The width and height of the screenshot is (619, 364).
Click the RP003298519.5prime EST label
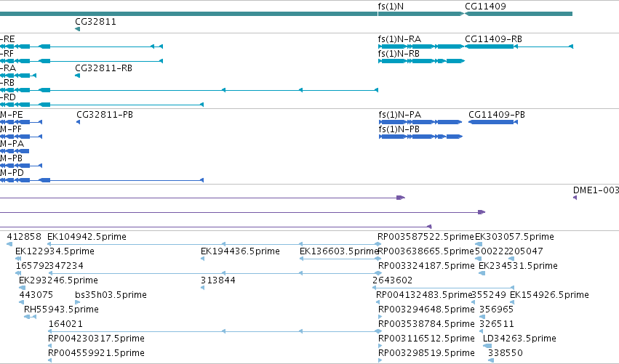[426, 353]
